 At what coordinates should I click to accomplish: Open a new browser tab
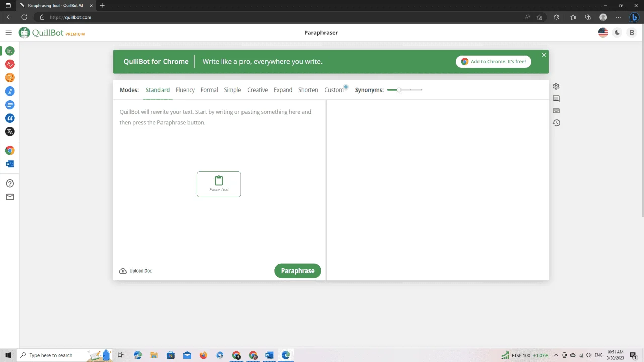tap(102, 5)
